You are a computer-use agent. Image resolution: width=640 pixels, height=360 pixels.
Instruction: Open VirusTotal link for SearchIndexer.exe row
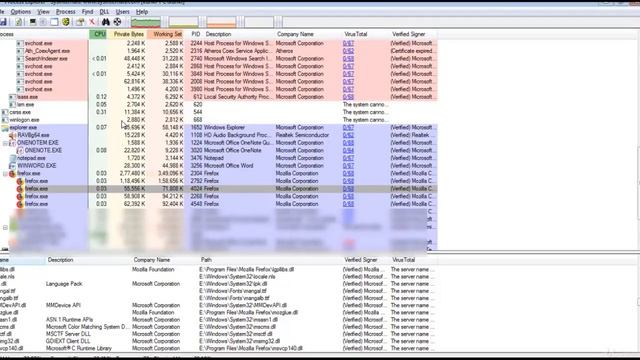click(x=348, y=59)
